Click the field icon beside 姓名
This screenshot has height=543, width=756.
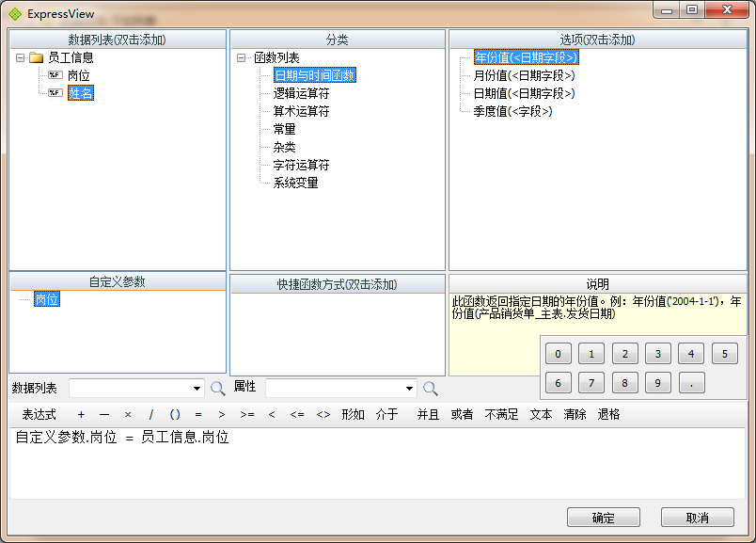coord(55,92)
